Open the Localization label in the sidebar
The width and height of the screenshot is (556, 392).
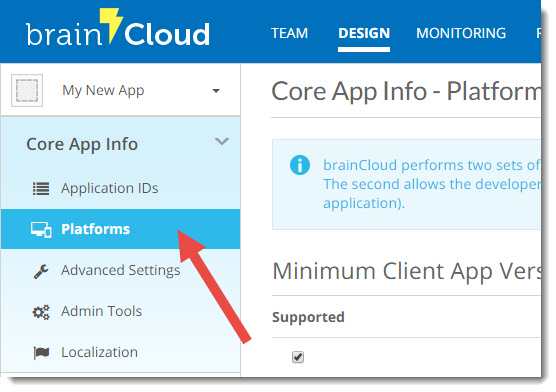(99, 352)
